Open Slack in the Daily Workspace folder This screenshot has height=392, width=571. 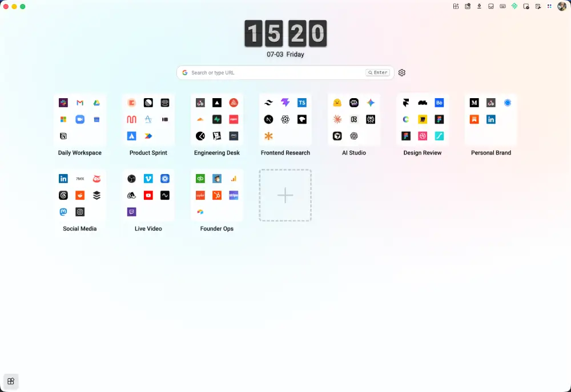coord(63,103)
